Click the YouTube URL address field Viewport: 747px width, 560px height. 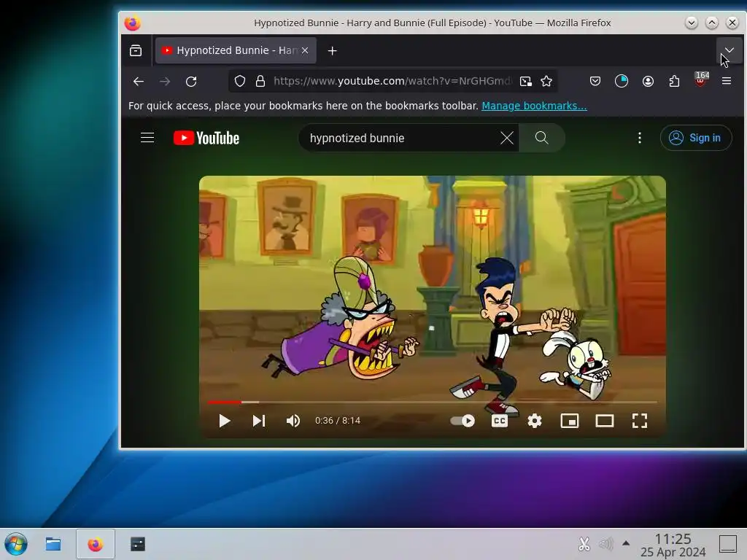tap(392, 82)
